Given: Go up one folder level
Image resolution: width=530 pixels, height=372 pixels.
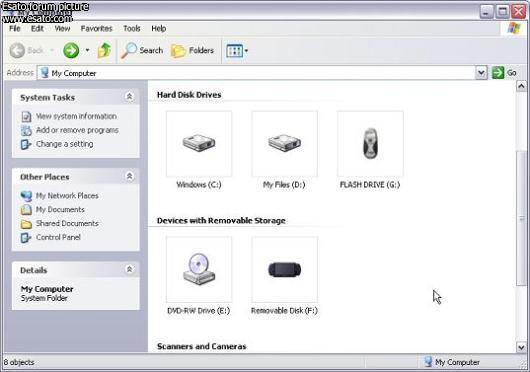Looking at the screenshot, I should coord(104,51).
